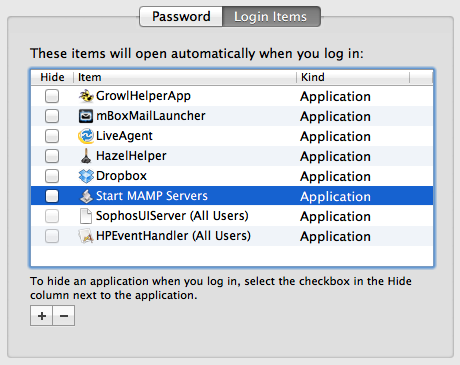Click the Start MAMP Servers name text
This screenshot has width=460, height=365.
[152, 196]
